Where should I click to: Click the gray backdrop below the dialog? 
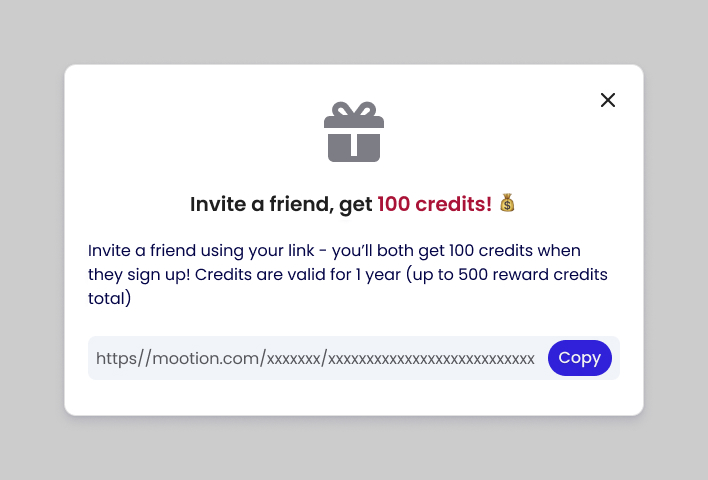[354, 448]
